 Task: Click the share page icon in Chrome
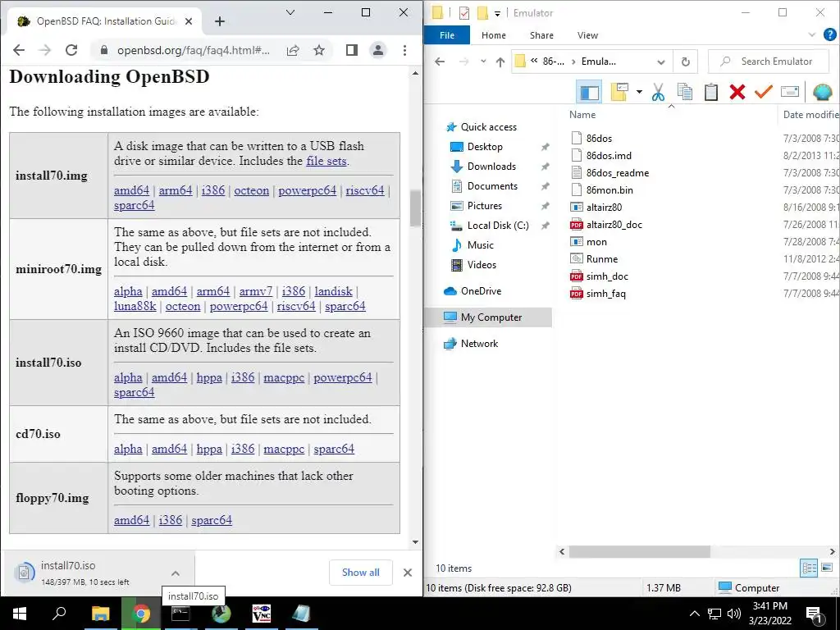point(293,50)
